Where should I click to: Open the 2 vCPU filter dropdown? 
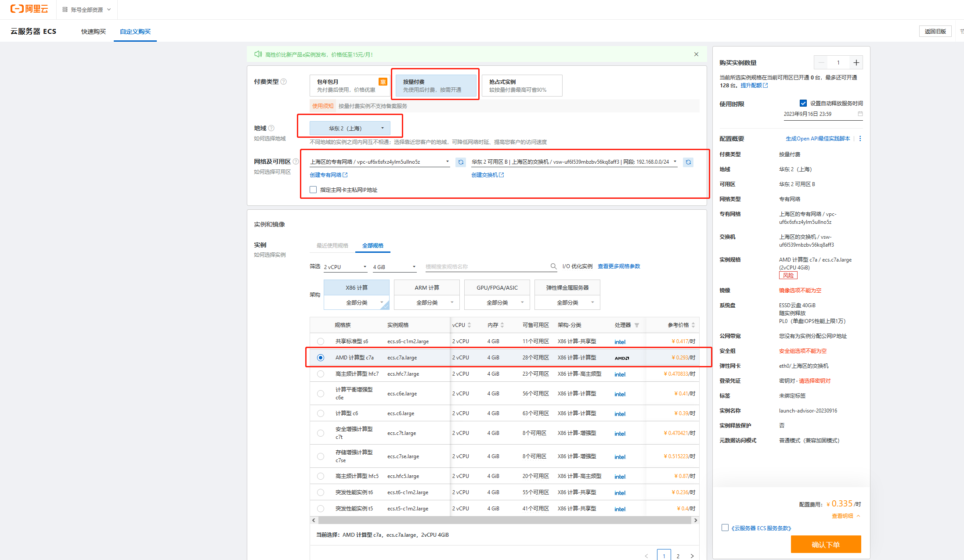point(345,267)
